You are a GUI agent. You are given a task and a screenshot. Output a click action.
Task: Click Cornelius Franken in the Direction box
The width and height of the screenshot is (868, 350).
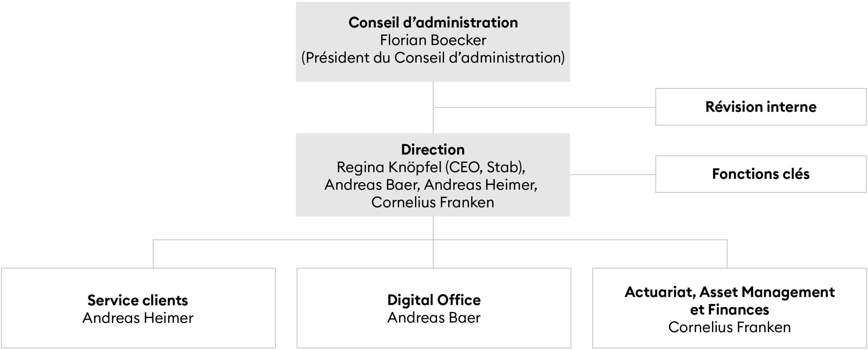point(433,203)
